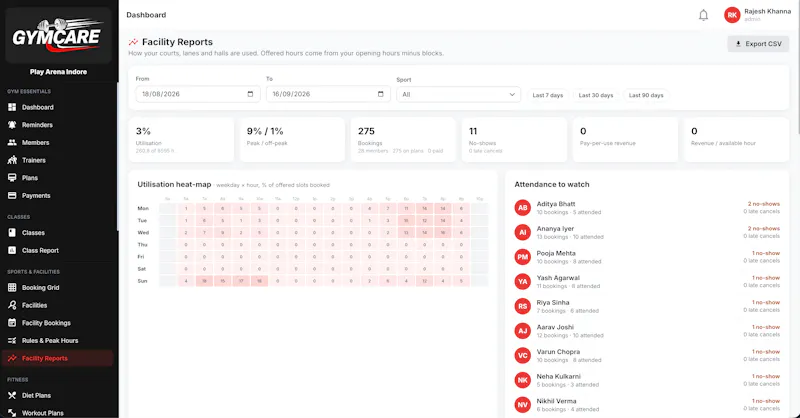This screenshot has height=418, width=800.
Task: Open notifications bell icon
Action: coord(703,15)
